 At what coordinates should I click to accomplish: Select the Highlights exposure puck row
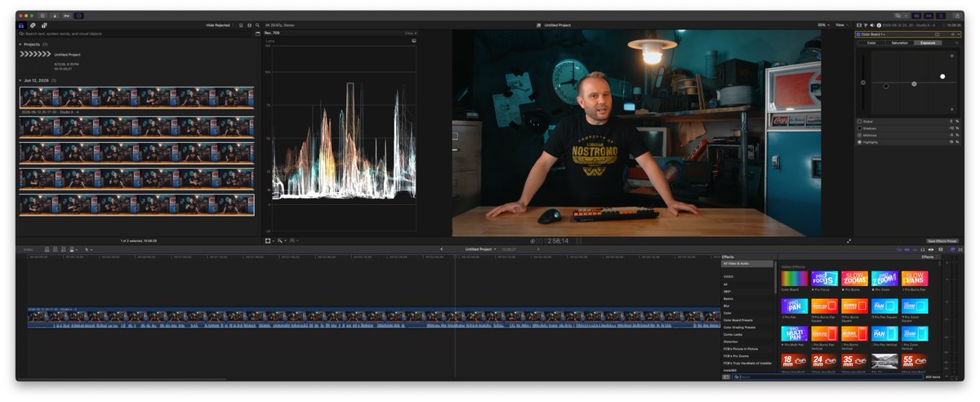pos(908,142)
